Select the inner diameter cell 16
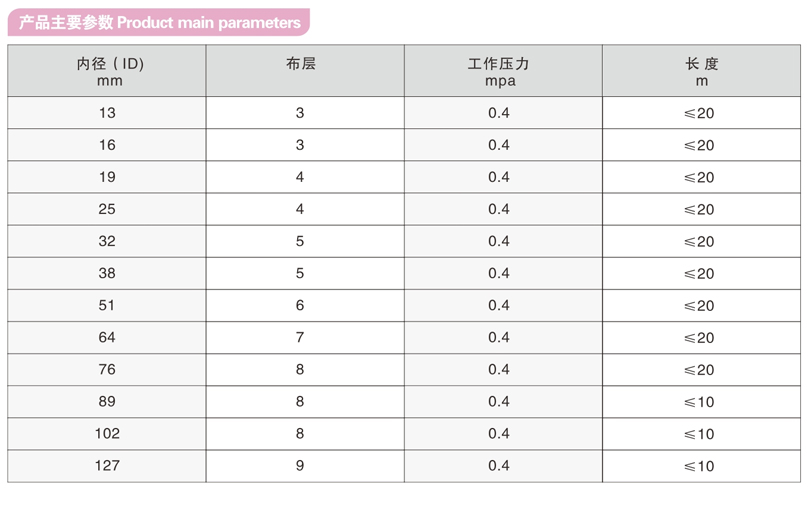The width and height of the screenshot is (810, 506). click(x=107, y=145)
